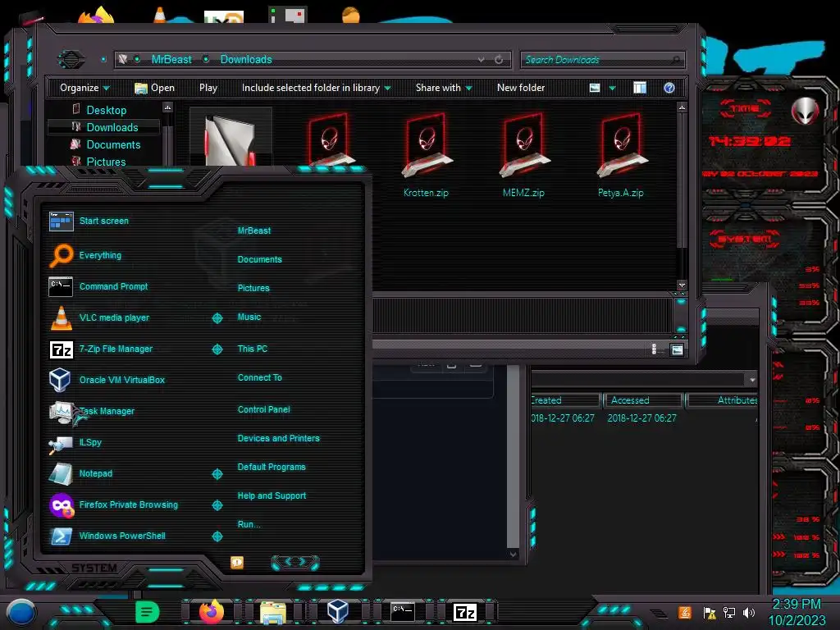Select the Petya.A.zip file
840x630 pixels.
pyautogui.click(x=621, y=155)
